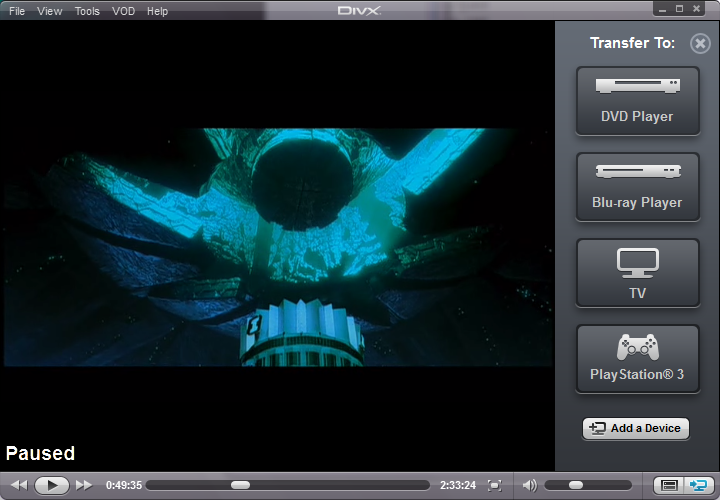
Task: Transfer video to TV
Action: click(x=638, y=273)
